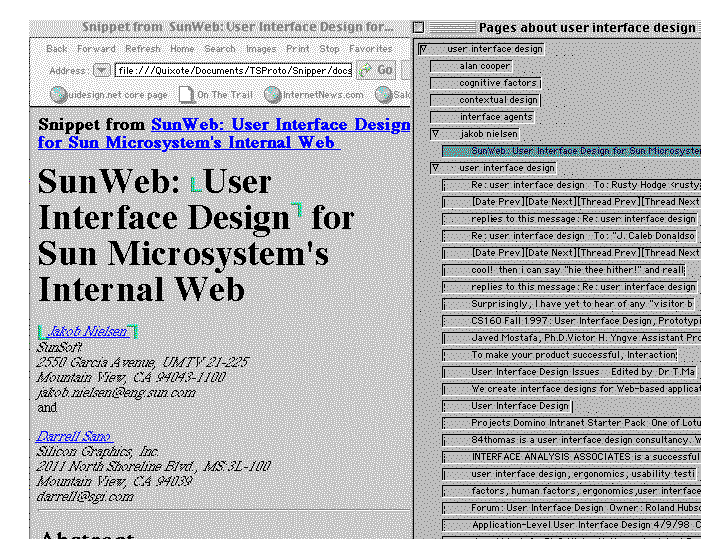Click the cut-off bookmark globe icon after InternetNews.com
This screenshot has height=539, width=719.
pyautogui.click(x=382, y=94)
